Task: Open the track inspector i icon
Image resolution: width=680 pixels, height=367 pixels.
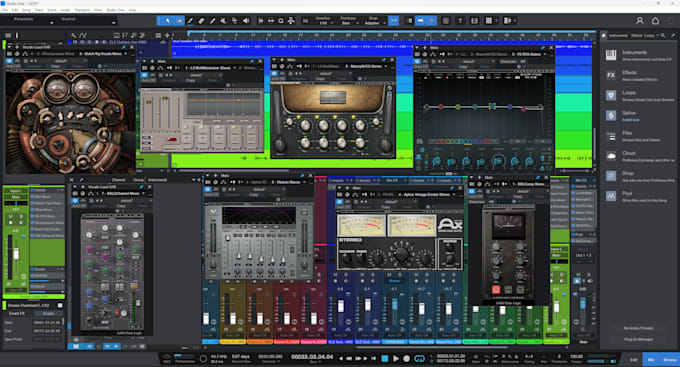Action: point(17,35)
